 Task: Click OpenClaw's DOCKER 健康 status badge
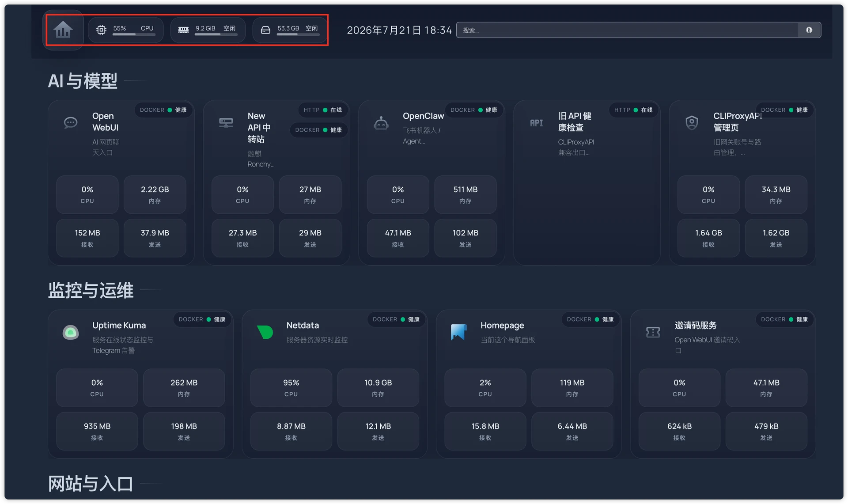point(474,110)
